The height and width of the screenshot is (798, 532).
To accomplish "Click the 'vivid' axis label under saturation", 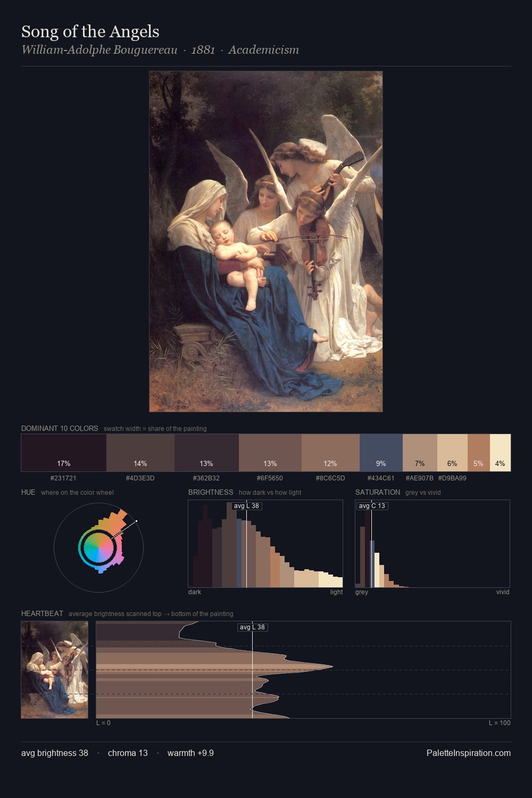I will click(x=503, y=592).
